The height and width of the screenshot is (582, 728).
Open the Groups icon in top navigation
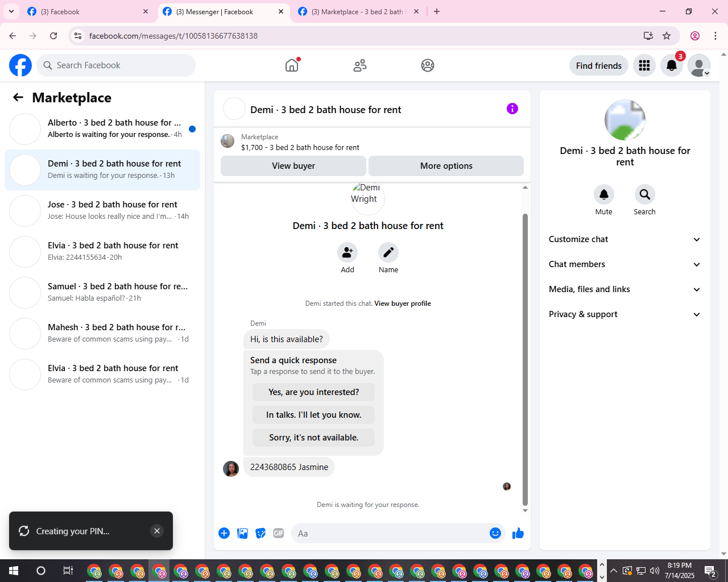428,65
